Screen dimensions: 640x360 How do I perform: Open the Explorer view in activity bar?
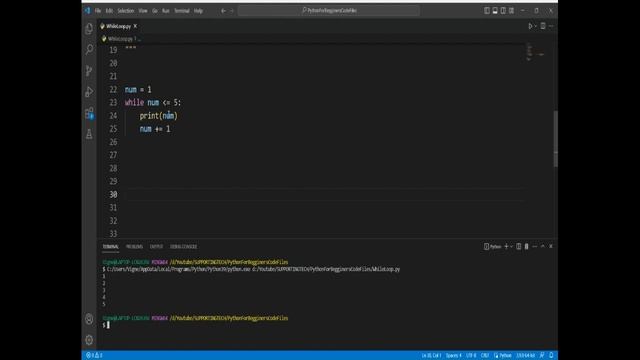click(89, 29)
